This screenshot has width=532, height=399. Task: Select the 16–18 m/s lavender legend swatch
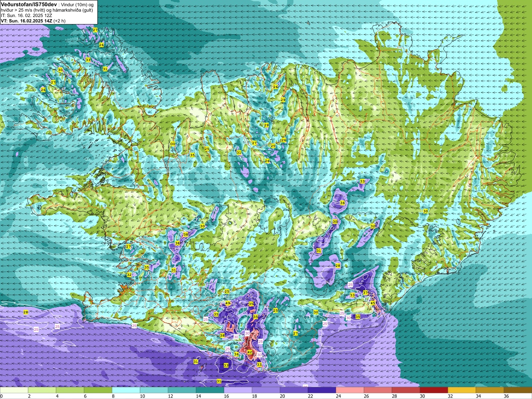click(x=238, y=390)
